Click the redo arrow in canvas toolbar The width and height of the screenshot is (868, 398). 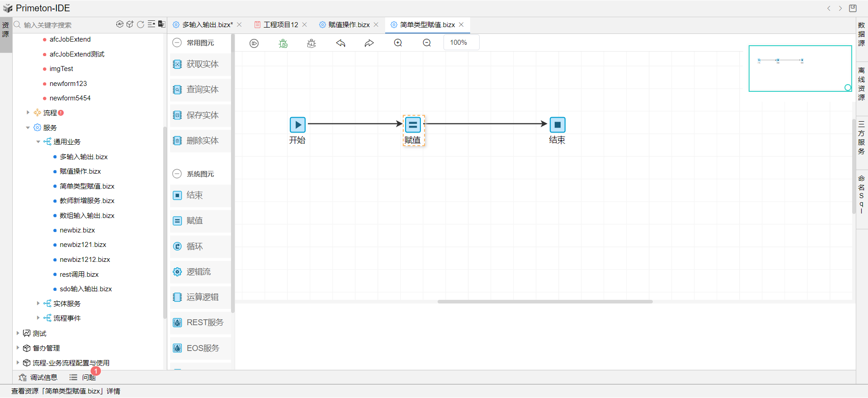[x=369, y=43]
